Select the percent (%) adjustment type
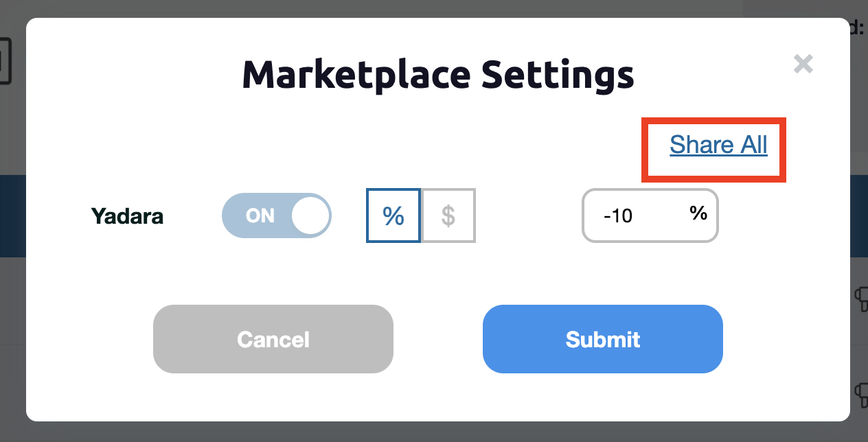 pos(393,216)
